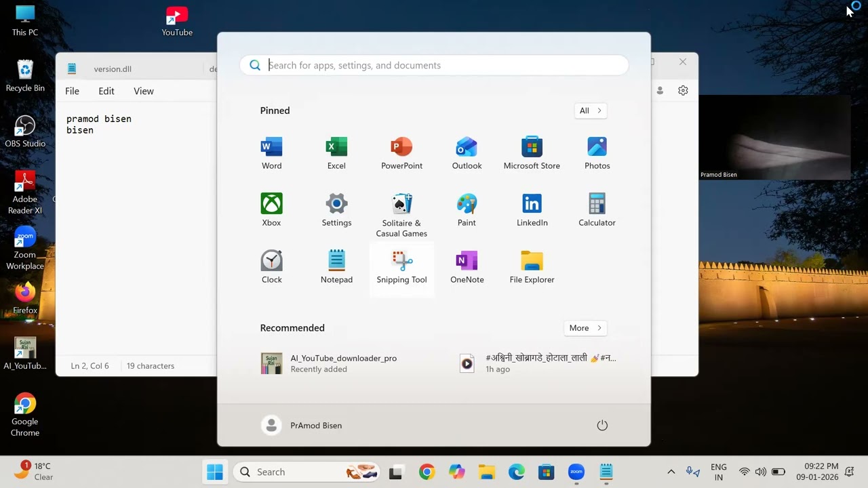Select the version.dll tab in Notepad
Viewport: 868px width, 488px height.
[x=112, y=68]
